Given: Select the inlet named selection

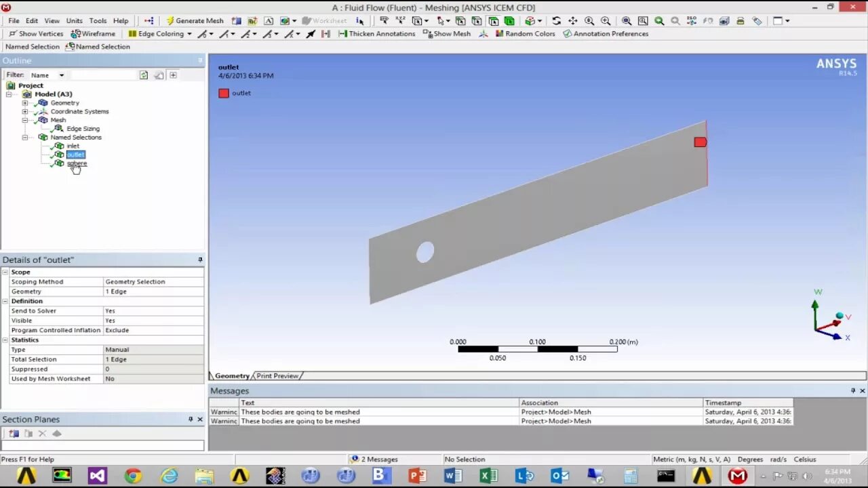Looking at the screenshot, I should point(73,146).
